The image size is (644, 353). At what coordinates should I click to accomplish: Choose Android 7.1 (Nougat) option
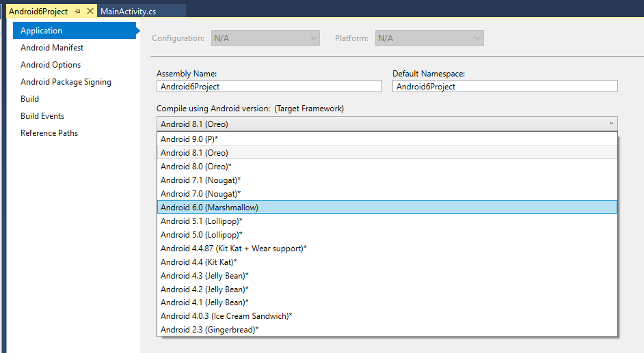tap(387, 180)
